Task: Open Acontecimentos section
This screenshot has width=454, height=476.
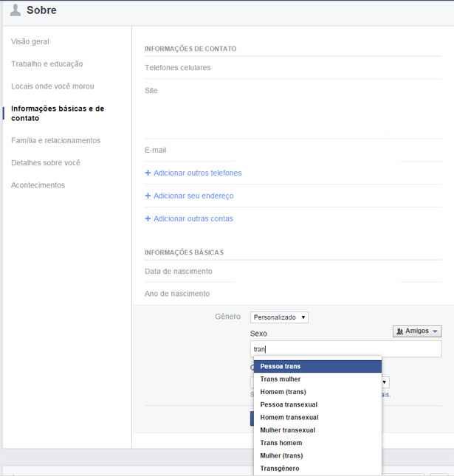Action: 38,185
